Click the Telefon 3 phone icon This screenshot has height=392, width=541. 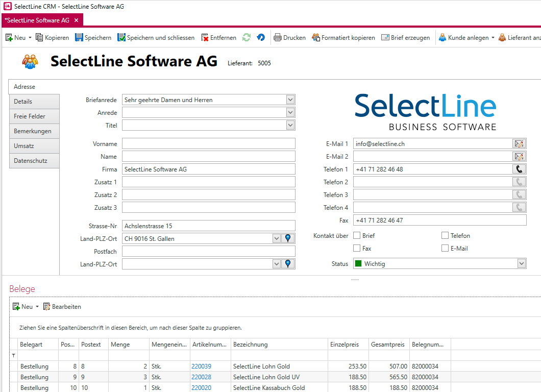click(x=519, y=194)
